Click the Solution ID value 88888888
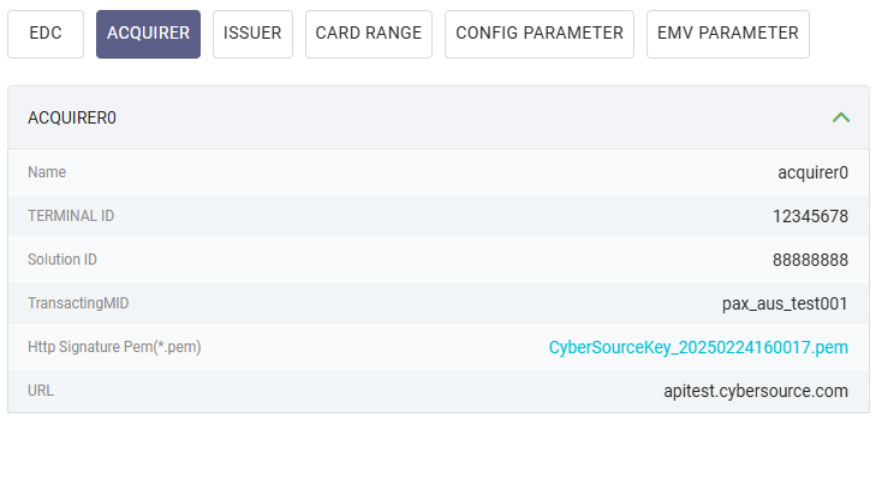 (810, 260)
